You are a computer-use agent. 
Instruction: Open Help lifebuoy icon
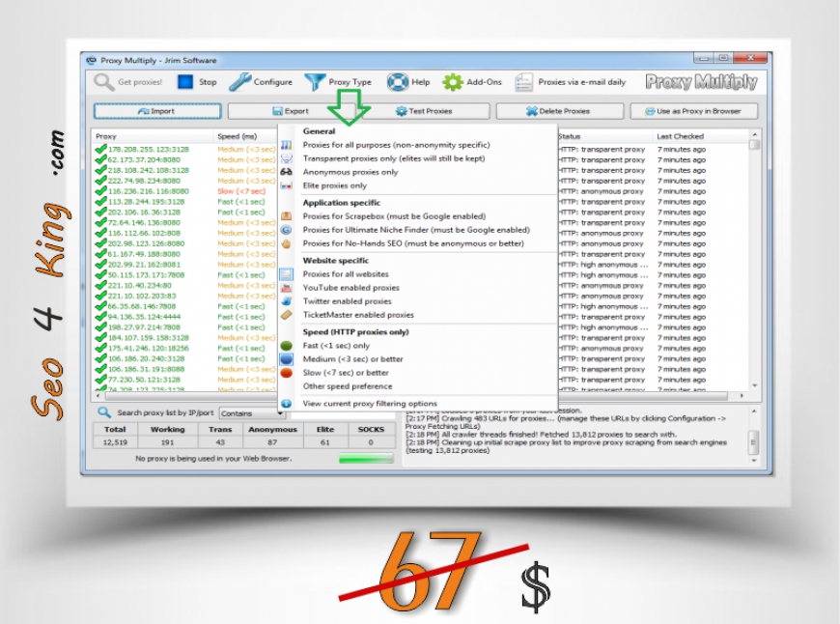pos(398,82)
